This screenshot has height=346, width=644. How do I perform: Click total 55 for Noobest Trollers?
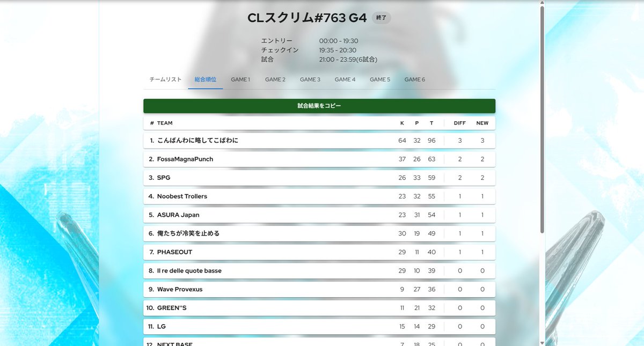(x=431, y=196)
